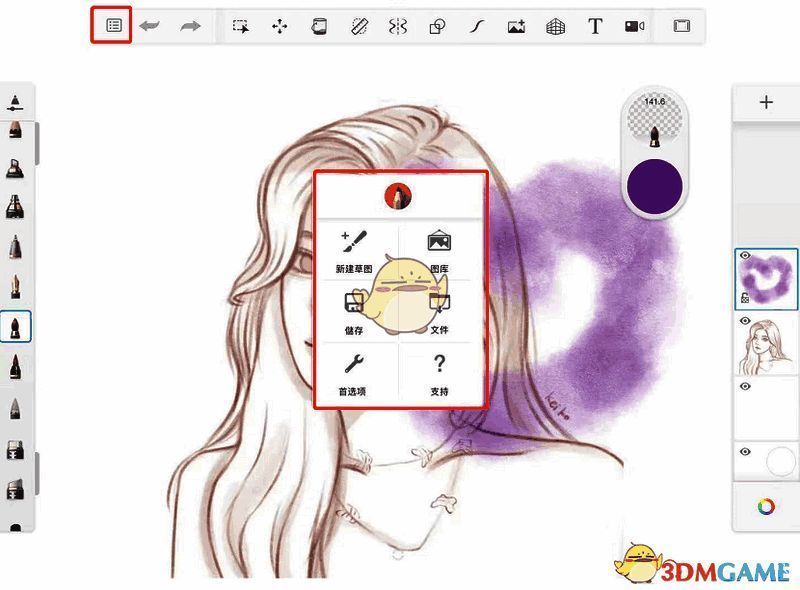The height and width of the screenshot is (590, 800).
Task: Open 首选项 (Preferences) from the menu
Action: pyautogui.click(x=356, y=380)
